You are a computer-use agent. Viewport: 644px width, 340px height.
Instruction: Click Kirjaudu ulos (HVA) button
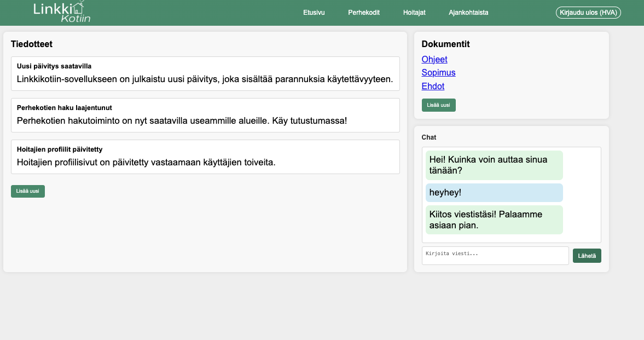point(588,13)
